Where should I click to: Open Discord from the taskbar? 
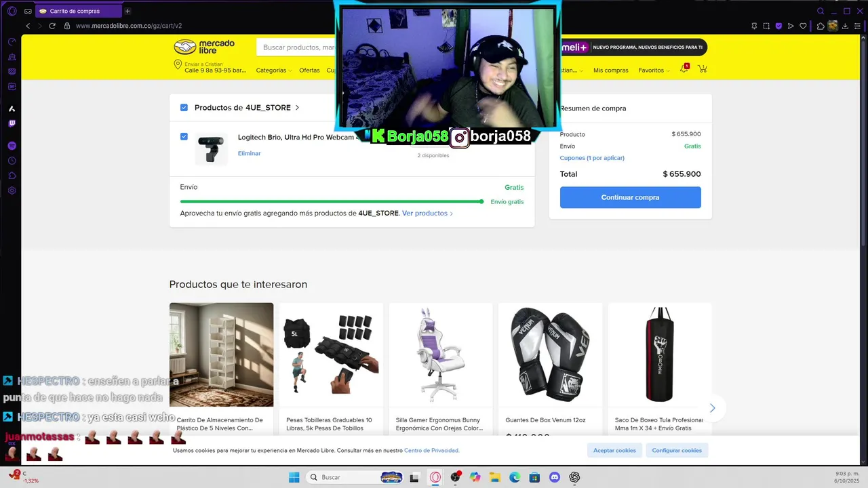tap(555, 477)
